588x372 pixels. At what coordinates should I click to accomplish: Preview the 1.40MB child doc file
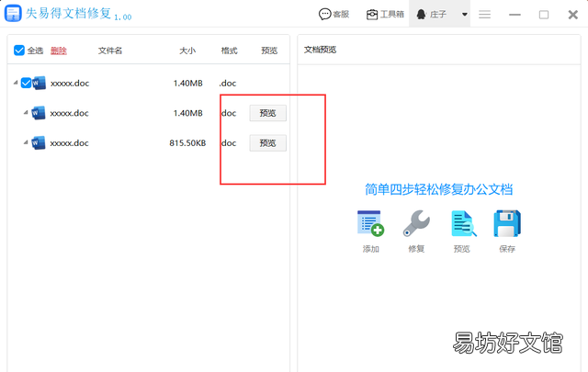coord(267,113)
